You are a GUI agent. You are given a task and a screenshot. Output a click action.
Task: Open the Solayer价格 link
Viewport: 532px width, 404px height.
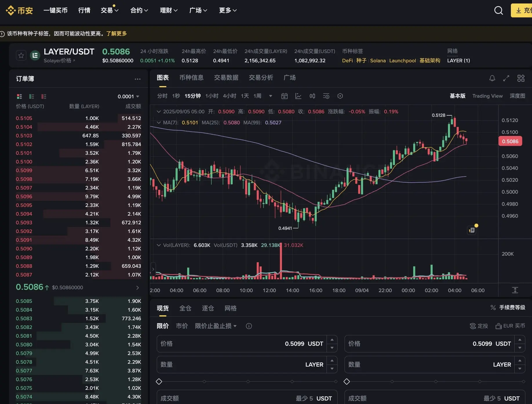tap(59, 61)
